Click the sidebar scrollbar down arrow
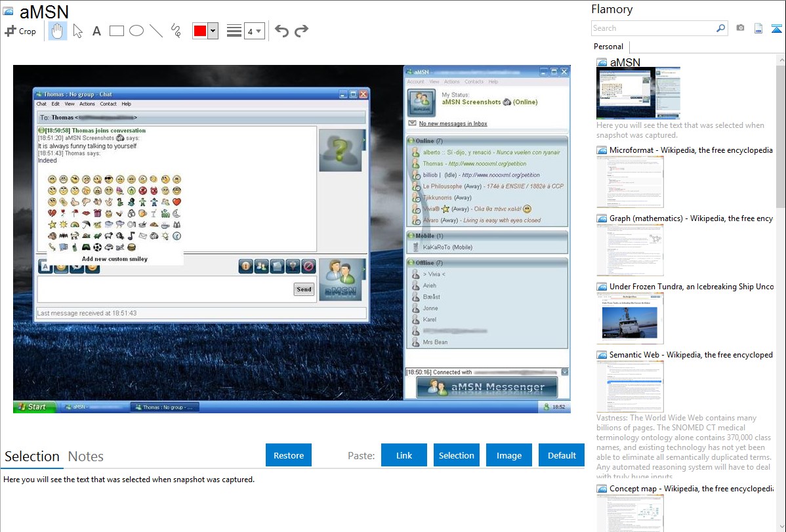 [781, 527]
